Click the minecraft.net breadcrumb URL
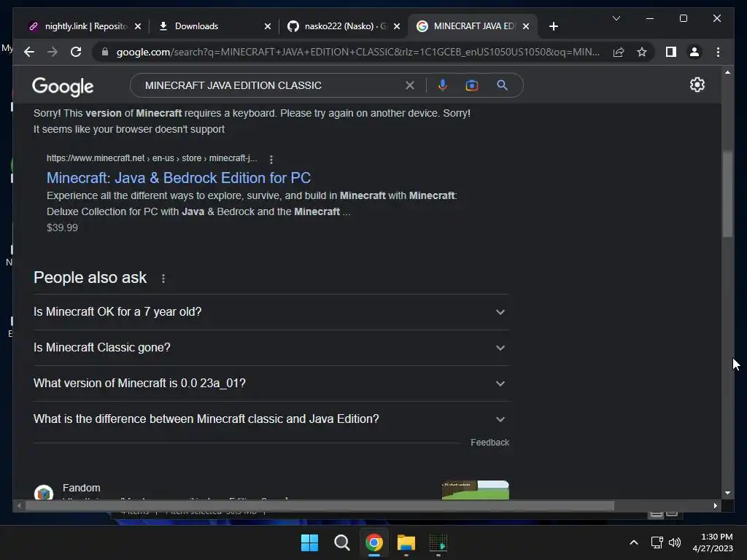Viewport: 747px width, 560px height. tap(152, 158)
